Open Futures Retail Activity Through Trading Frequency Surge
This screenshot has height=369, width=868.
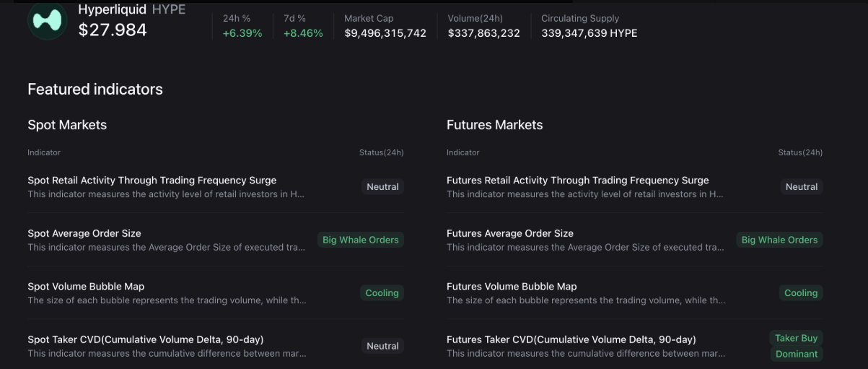577,181
